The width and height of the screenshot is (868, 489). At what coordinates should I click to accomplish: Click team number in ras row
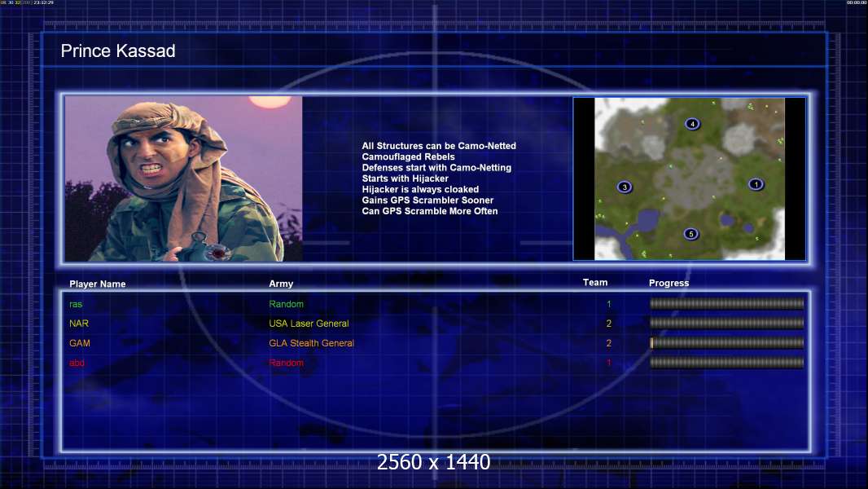609,304
